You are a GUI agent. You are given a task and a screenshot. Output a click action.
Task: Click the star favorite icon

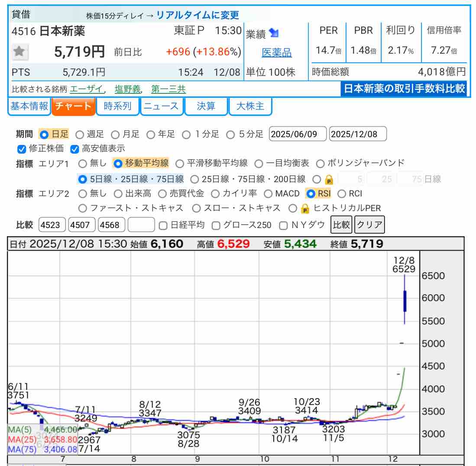[x=19, y=52]
